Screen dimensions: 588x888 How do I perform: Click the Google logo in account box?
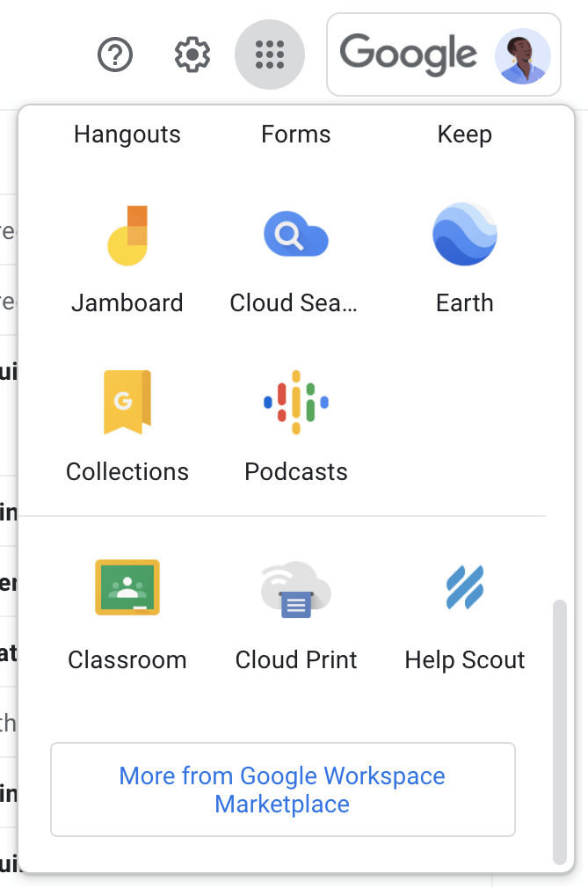[409, 53]
